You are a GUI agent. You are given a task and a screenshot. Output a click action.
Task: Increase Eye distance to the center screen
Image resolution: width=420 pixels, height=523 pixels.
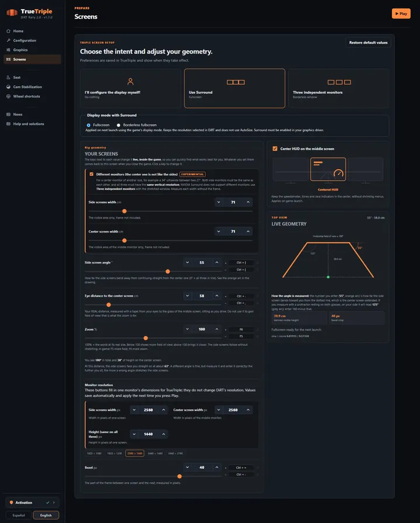(x=217, y=296)
